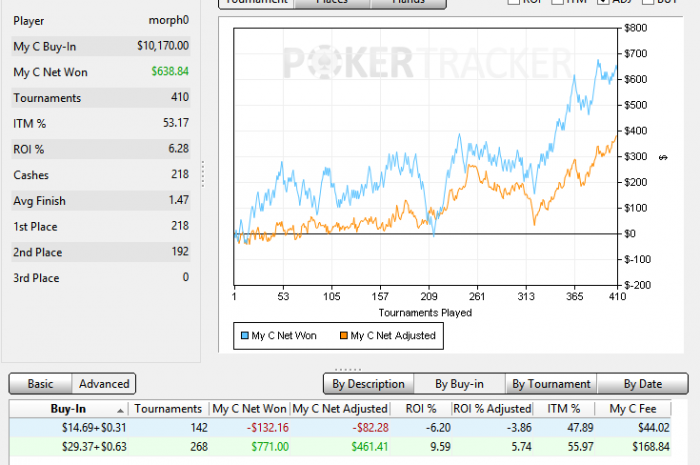Click the horizontal dotted splitter below the graph
This screenshot has width=700, height=465.
(348, 370)
